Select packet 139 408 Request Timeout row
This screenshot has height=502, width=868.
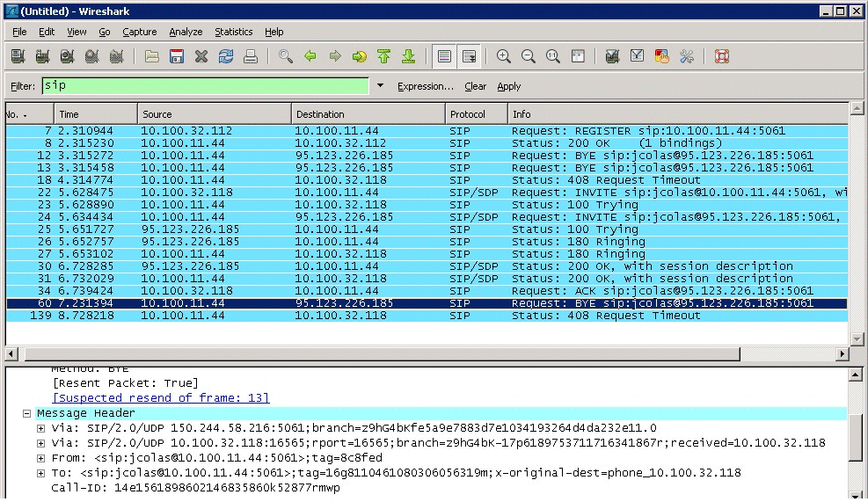point(427,316)
